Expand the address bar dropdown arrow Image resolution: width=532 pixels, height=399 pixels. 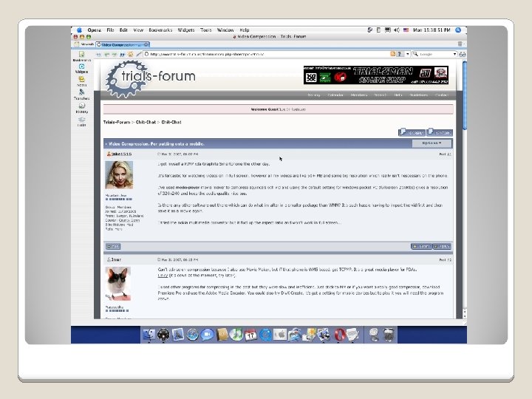(x=407, y=54)
